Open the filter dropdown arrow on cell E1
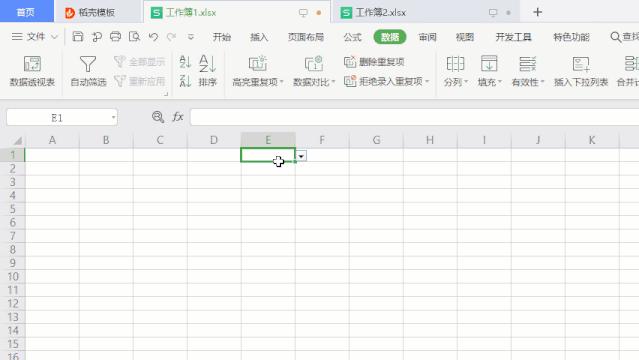 pos(301,156)
